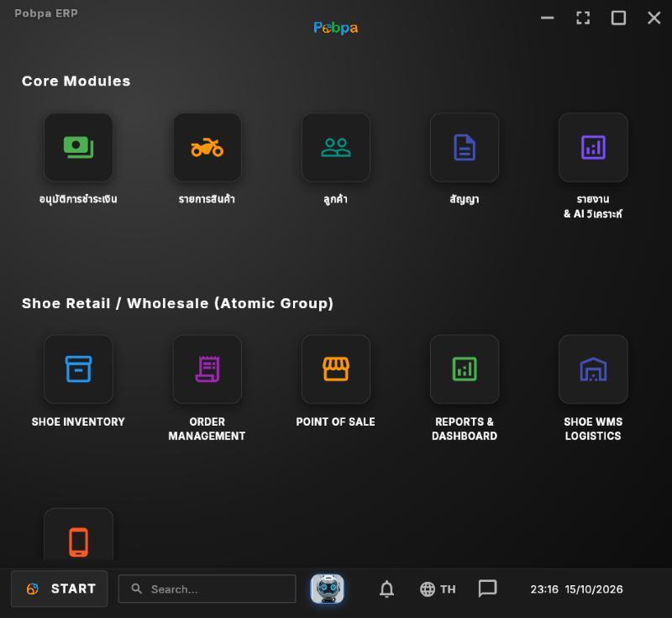
Task: Switch language using the TH globe button
Action: point(438,589)
